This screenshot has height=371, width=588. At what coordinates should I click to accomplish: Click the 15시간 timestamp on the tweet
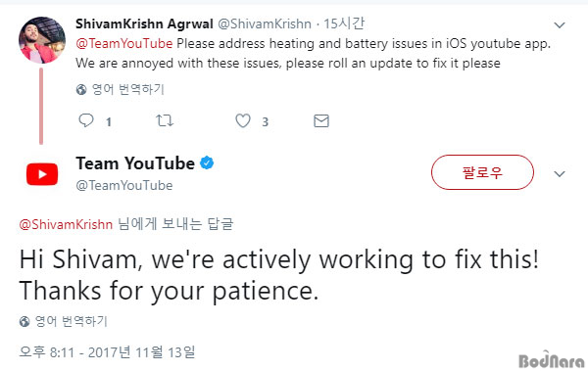pyautogui.click(x=344, y=23)
